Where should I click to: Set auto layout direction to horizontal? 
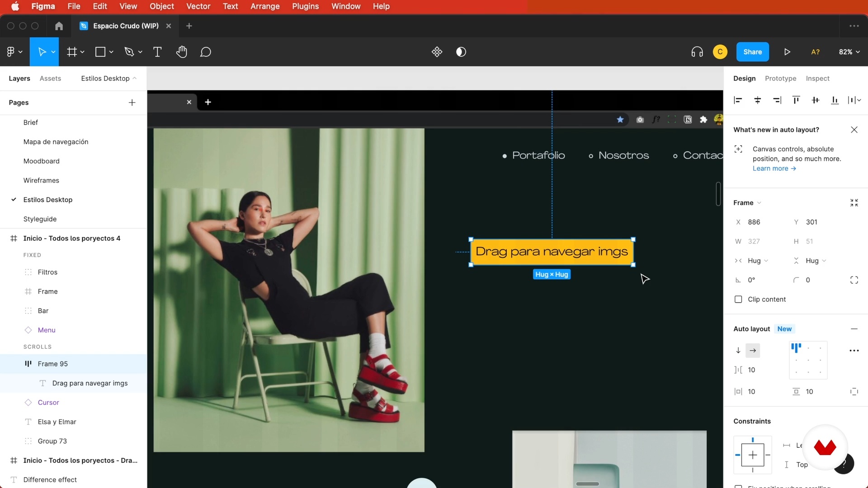point(753,351)
